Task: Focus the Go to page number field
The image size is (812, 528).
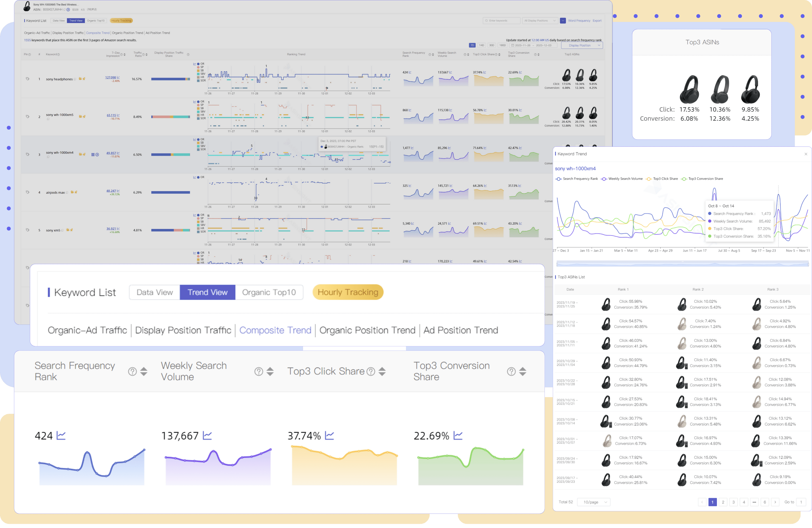Action: pos(801,502)
